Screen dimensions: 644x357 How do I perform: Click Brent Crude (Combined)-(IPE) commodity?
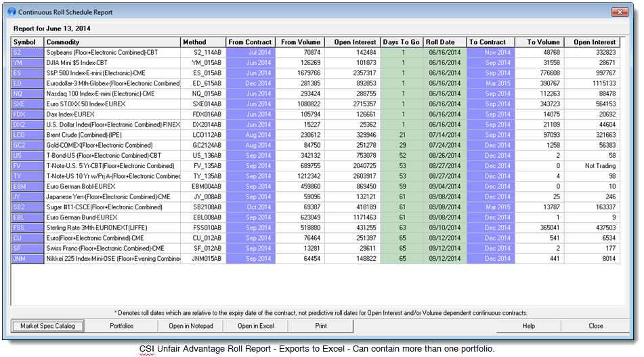click(112, 135)
